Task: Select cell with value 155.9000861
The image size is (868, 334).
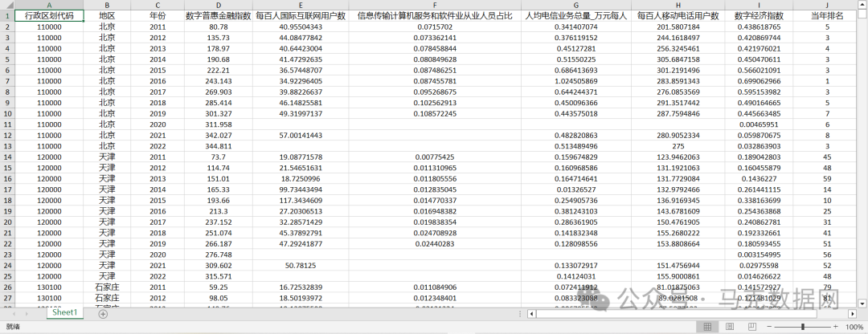Action: point(677,276)
